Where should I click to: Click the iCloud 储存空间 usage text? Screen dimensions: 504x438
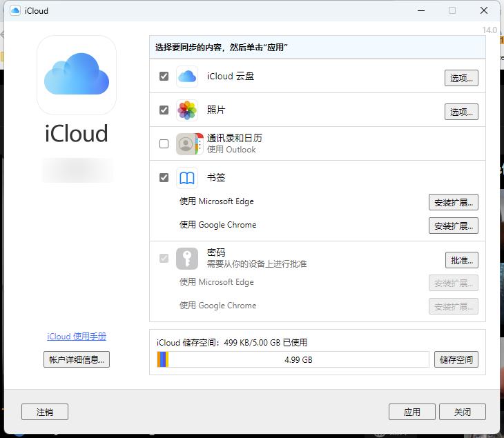(232, 343)
